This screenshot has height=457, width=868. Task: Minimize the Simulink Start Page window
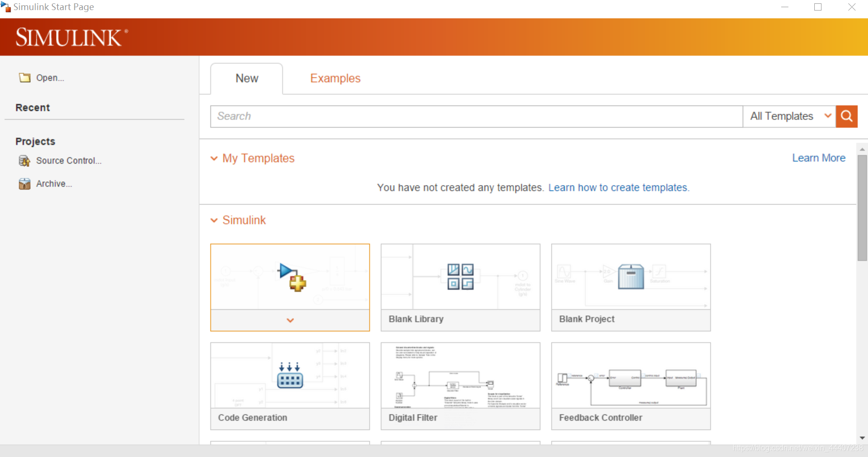(785, 7)
